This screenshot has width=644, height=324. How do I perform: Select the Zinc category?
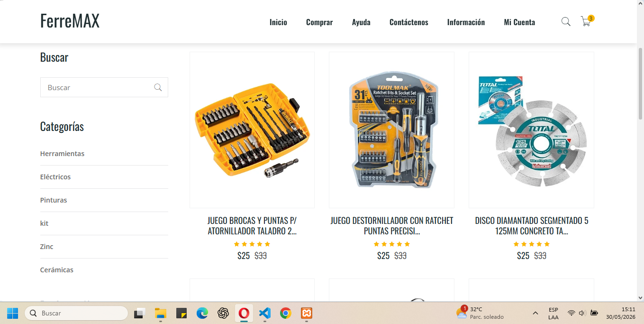coord(46,247)
